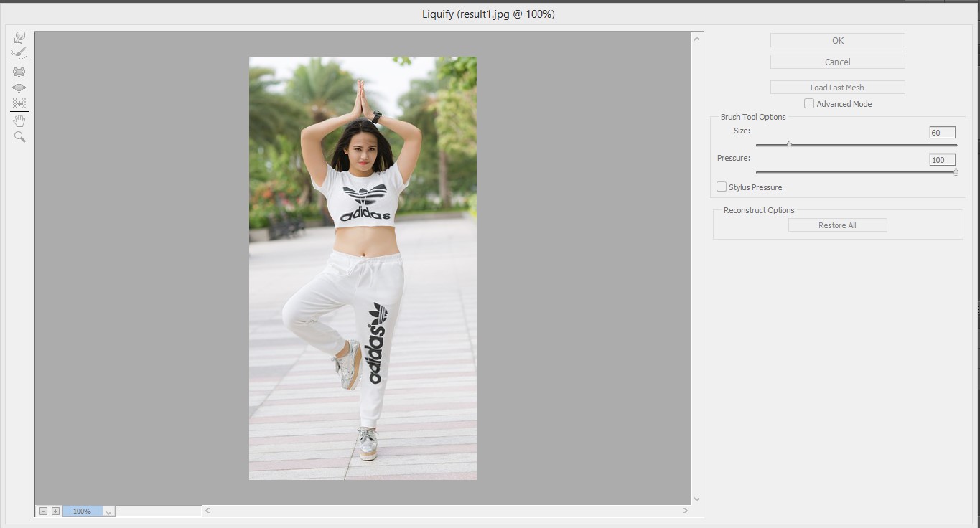The height and width of the screenshot is (528, 980).
Task: Enable the Stylus Pressure checkbox
Action: 722,187
